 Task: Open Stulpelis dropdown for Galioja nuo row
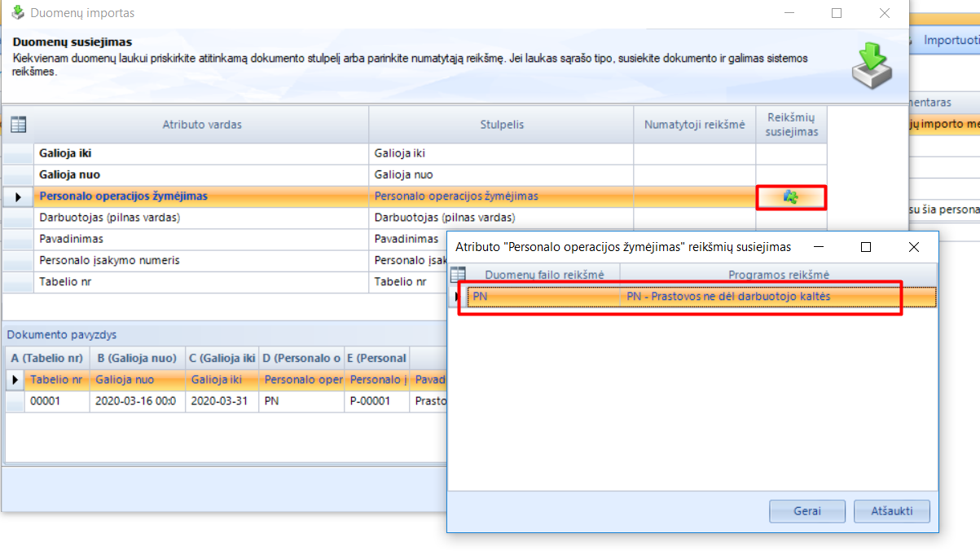pos(501,174)
